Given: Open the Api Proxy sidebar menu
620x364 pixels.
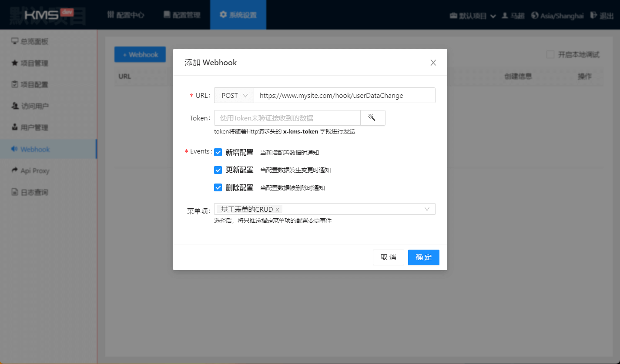Looking at the screenshot, I should 35,170.
